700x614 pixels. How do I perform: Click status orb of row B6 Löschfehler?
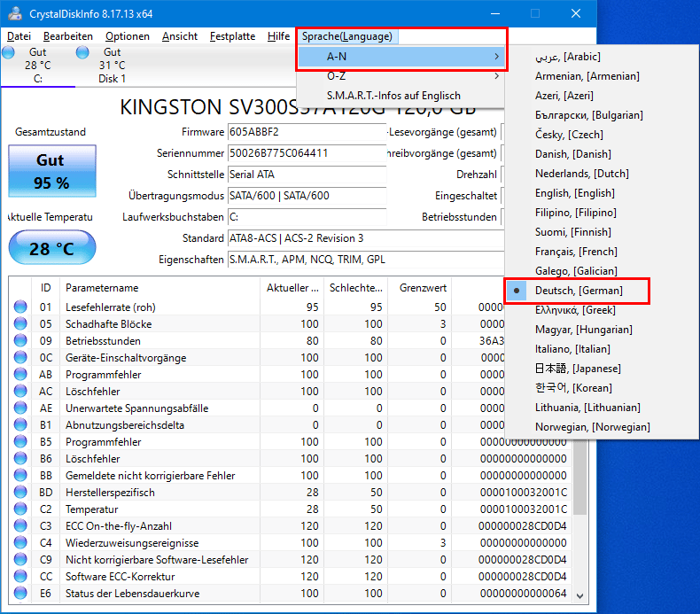20,458
